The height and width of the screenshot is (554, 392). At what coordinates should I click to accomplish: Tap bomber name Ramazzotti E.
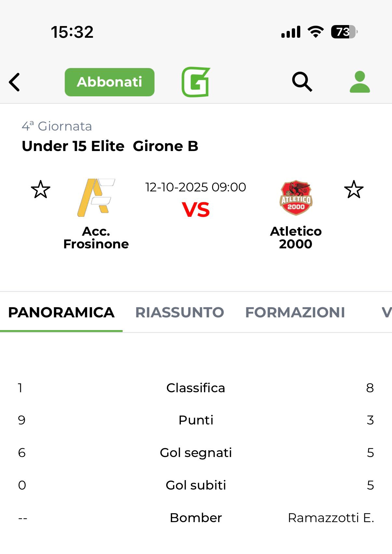click(331, 518)
